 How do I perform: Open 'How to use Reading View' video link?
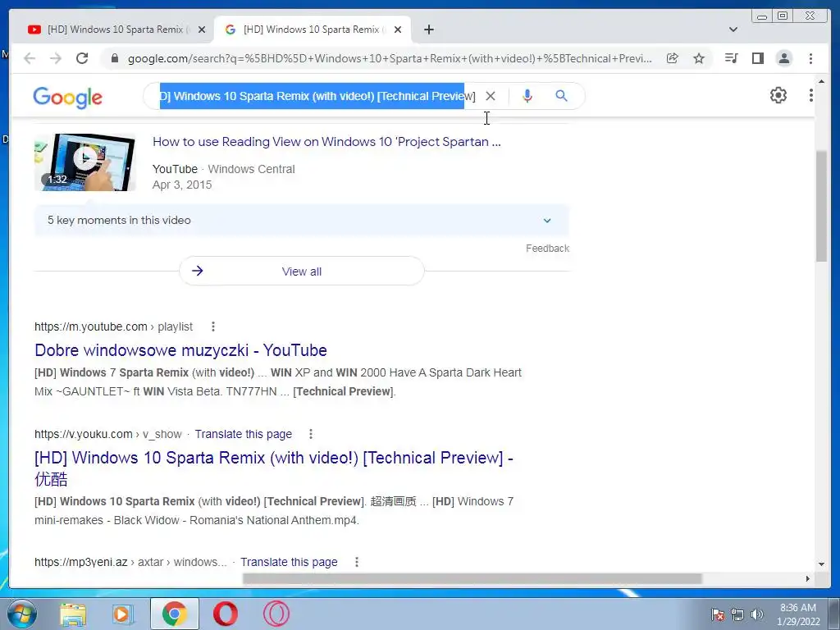coord(326,142)
